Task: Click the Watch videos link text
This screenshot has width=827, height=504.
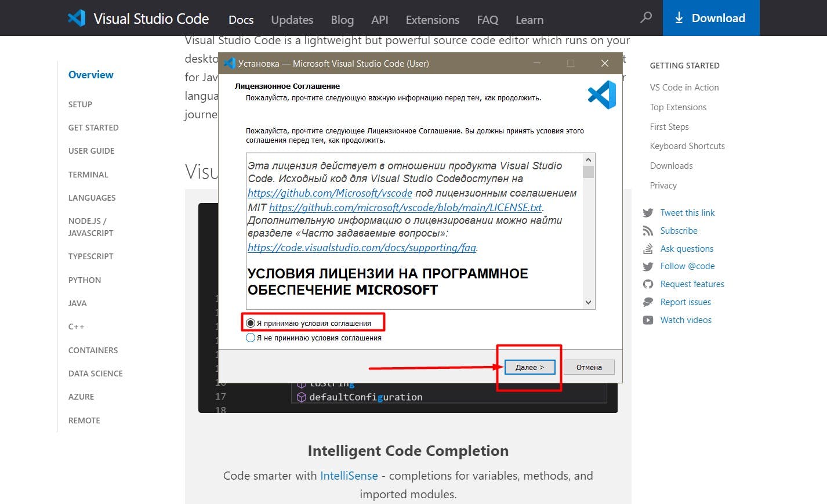Action: point(685,320)
